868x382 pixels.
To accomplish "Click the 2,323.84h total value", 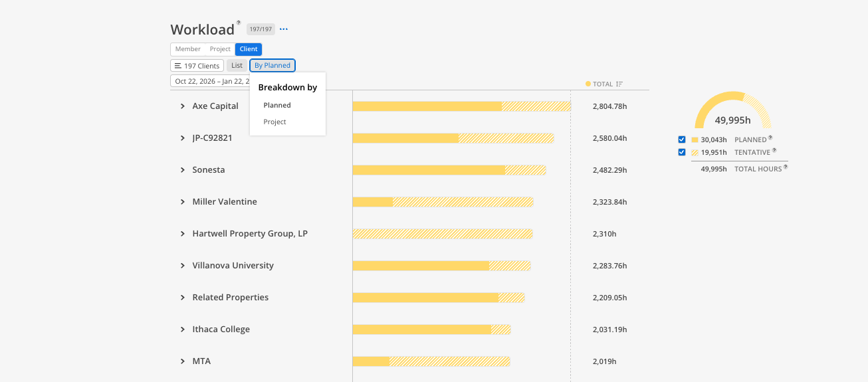I will click(610, 202).
